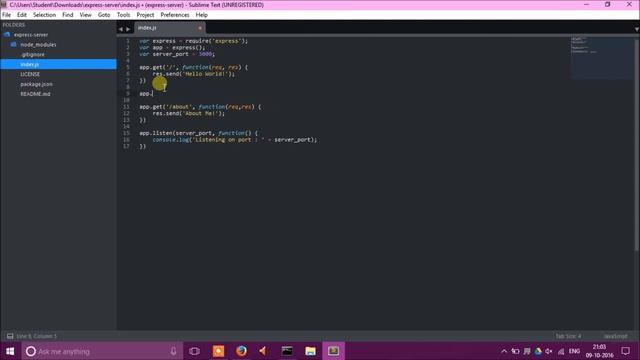Click the Line, Column status text
This screenshot has width=640, height=360.
[37, 336]
